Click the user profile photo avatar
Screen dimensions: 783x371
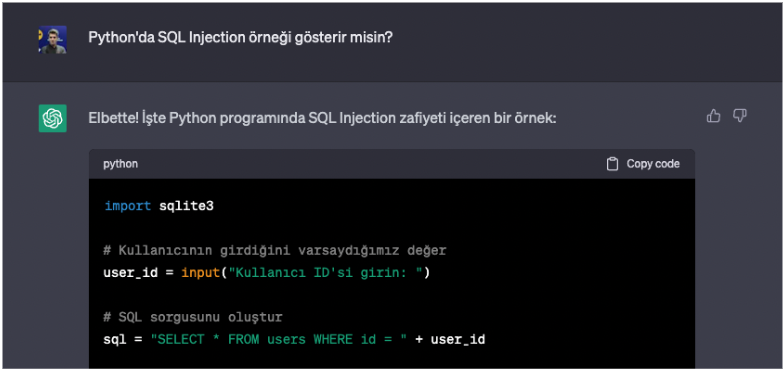pyautogui.click(x=52, y=39)
